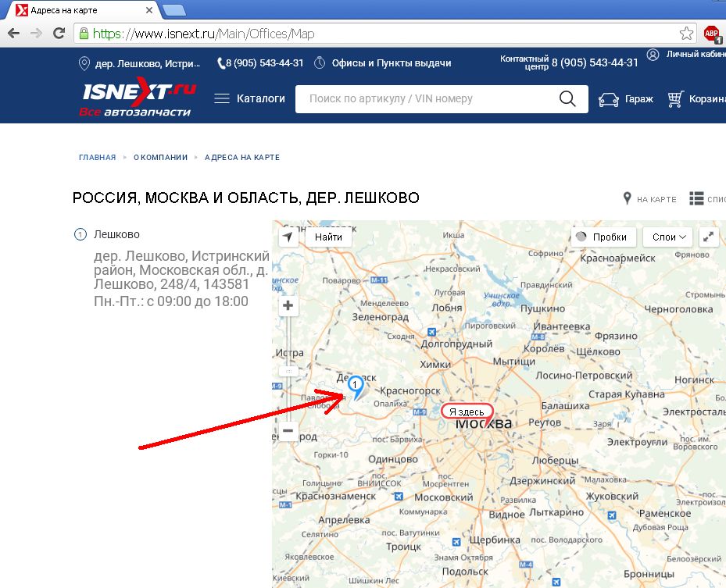Open the AdBlock extension icon
The image size is (726, 588).
point(712,34)
